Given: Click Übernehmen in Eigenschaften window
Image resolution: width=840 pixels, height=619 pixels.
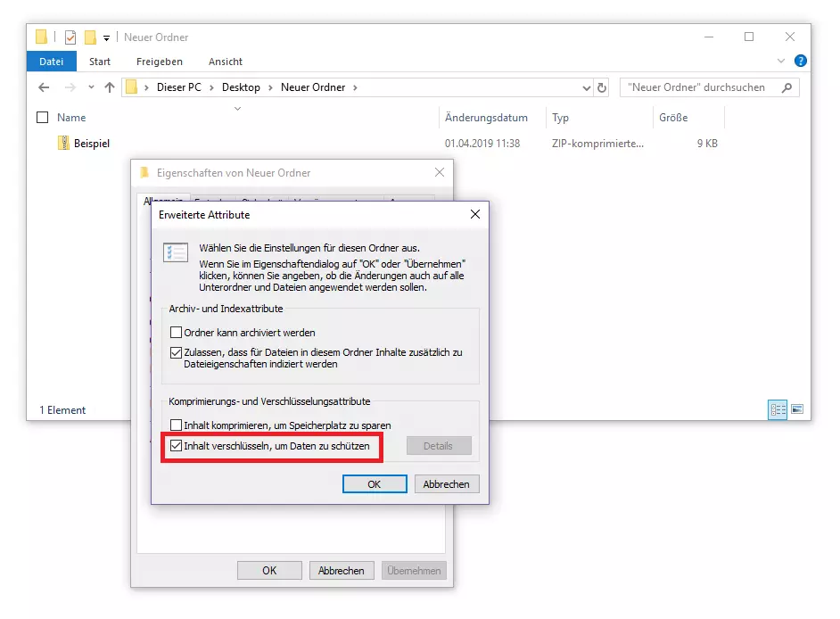Looking at the screenshot, I should pos(414,570).
